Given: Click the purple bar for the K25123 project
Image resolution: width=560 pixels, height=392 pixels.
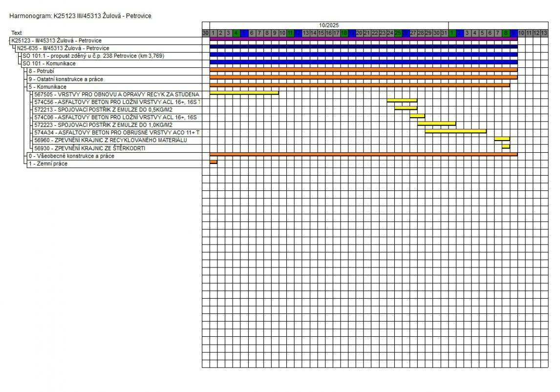Looking at the screenshot, I should pos(363,39).
